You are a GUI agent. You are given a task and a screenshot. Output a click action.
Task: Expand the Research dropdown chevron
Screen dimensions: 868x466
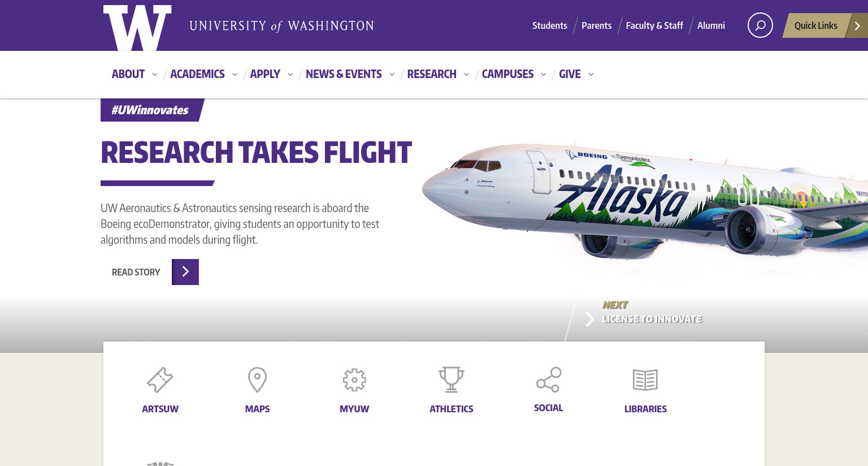[467, 74]
